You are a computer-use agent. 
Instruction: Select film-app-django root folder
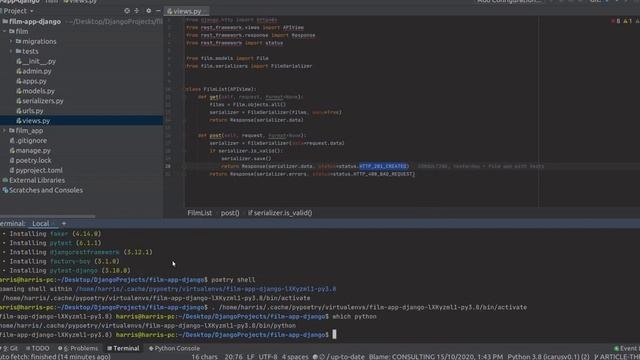coord(35,22)
